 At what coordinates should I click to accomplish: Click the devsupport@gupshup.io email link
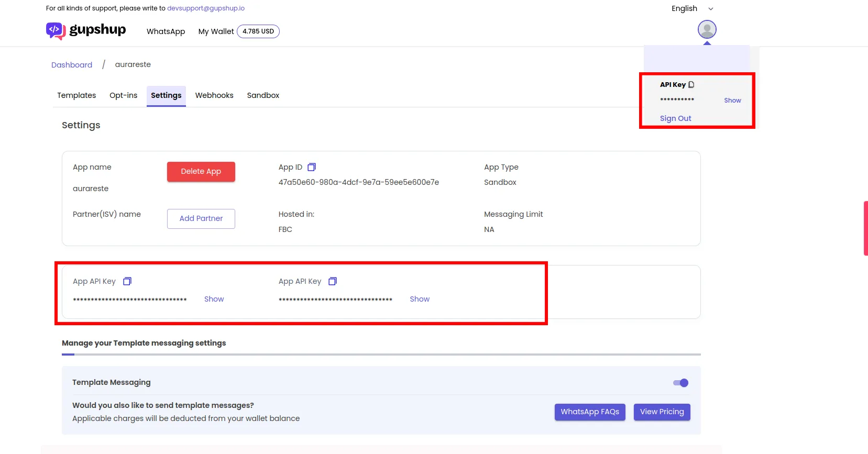(x=206, y=8)
